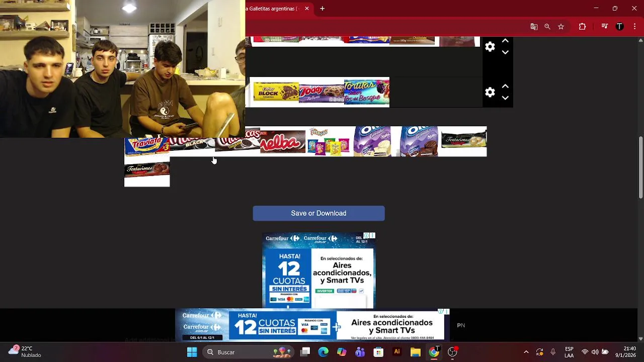Viewport: 644px width, 362px height.
Task: Open the Windows Start menu
Action: tap(192, 352)
